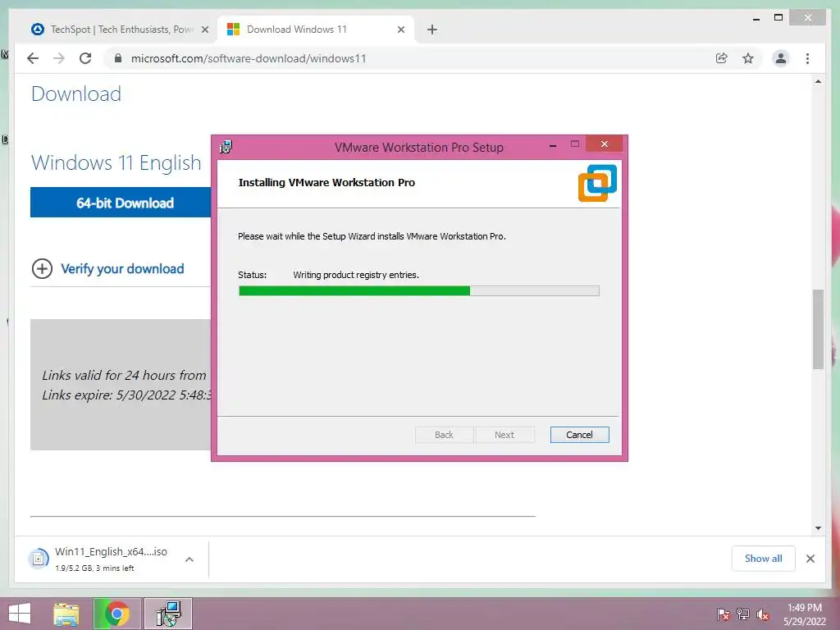This screenshot has width=840, height=630.
Task: Open the Verify your download link
Action: point(122,268)
